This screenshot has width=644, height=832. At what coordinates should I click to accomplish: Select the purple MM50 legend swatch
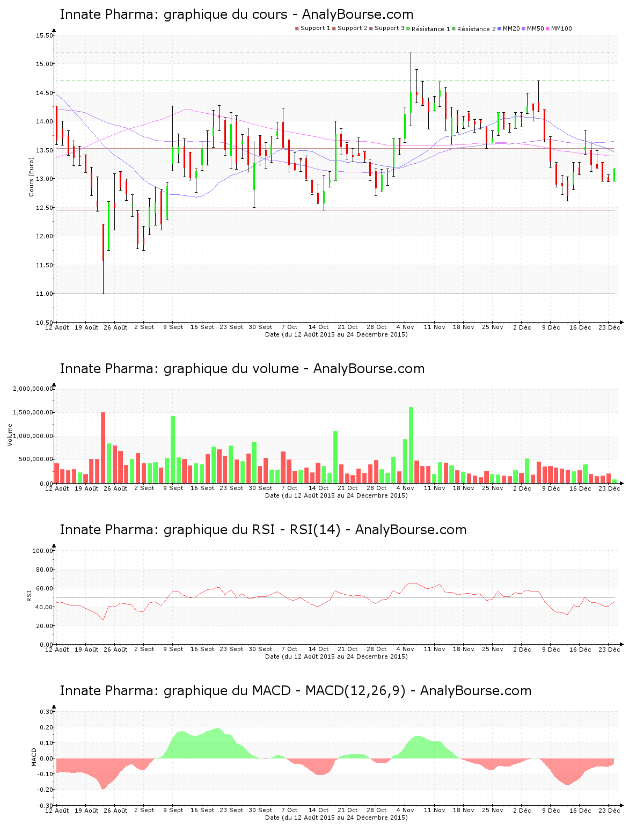click(x=524, y=28)
